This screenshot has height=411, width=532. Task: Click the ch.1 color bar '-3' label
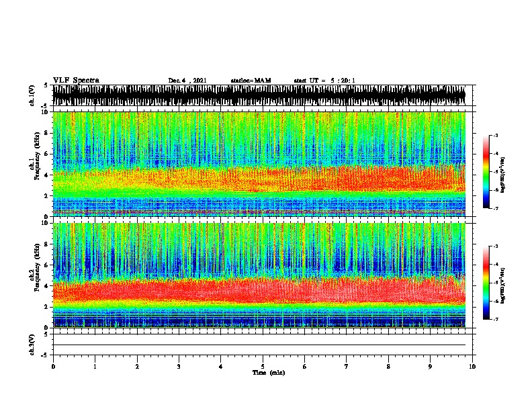pos(496,135)
